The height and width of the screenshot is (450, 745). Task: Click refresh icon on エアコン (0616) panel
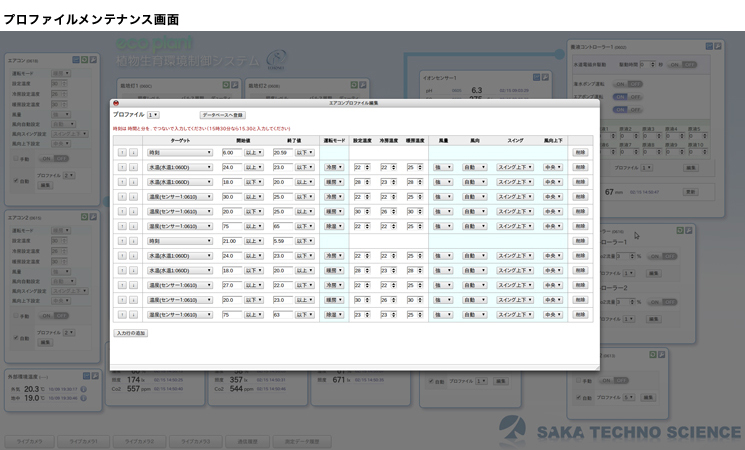pyautogui.click(x=84, y=60)
